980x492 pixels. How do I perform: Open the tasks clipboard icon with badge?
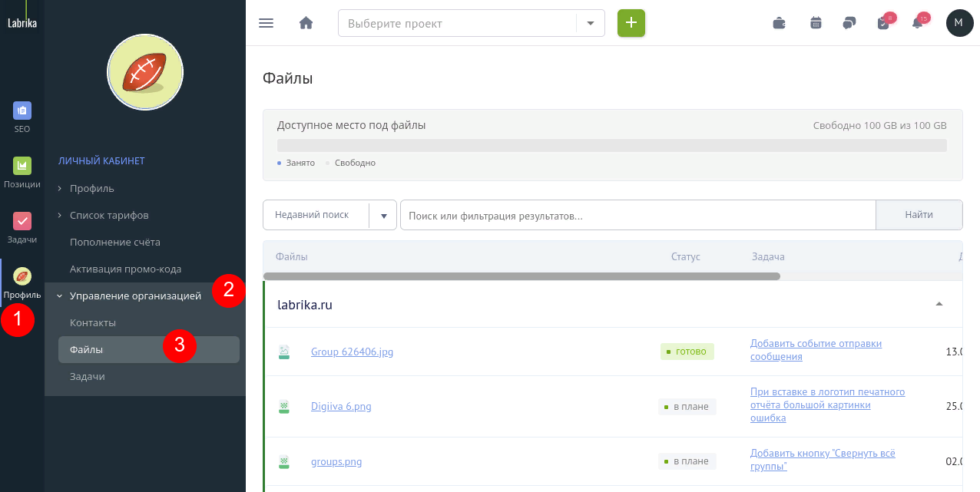pyautogui.click(x=883, y=23)
